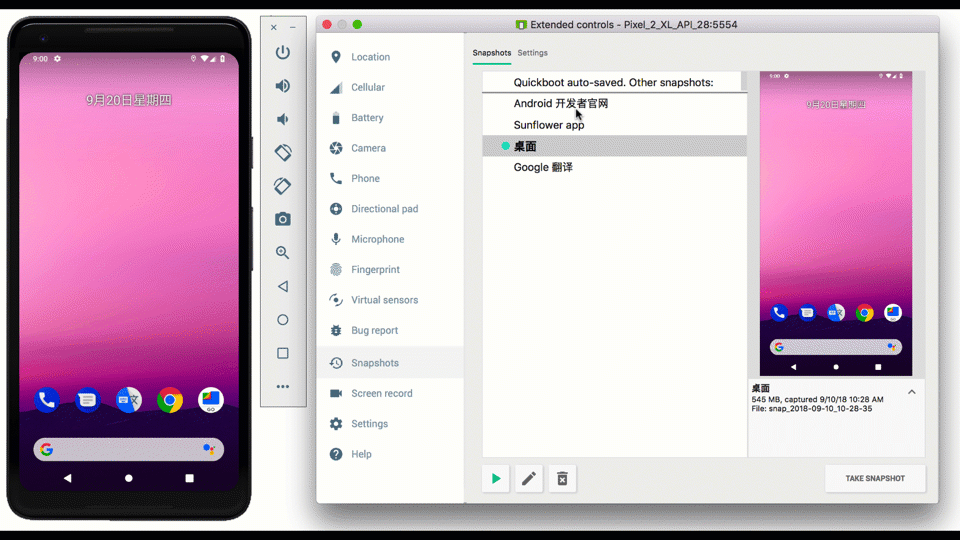
Task: Open the sidebar Settings panel
Action: [390, 424]
